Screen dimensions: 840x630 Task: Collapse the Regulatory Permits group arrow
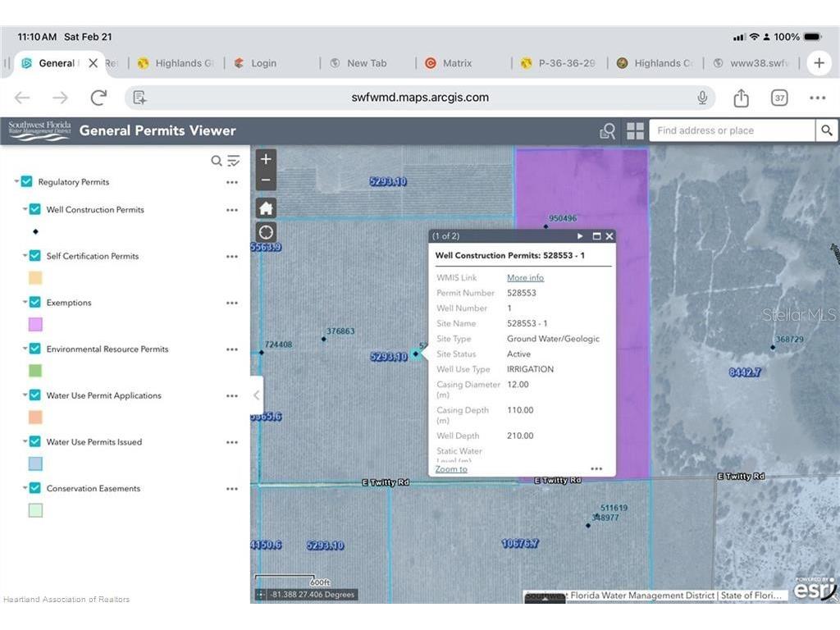16,181
